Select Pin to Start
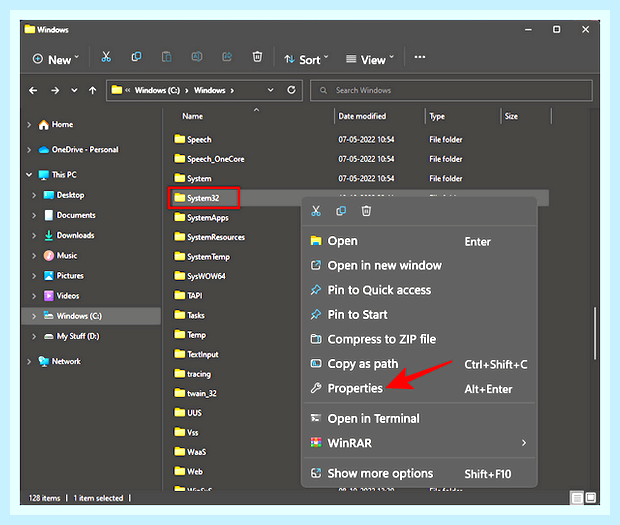The height and width of the screenshot is (525, 620). 419,315
